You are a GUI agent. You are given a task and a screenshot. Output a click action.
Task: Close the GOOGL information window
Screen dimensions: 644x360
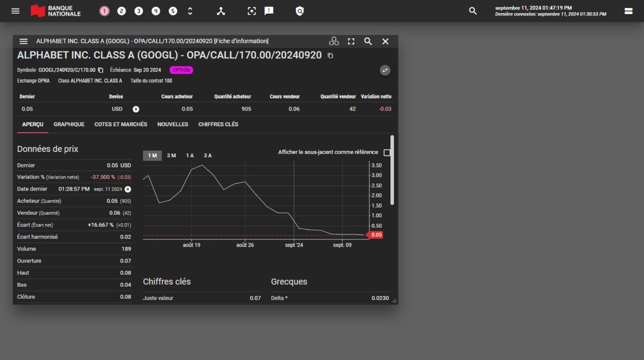[385, 41]
